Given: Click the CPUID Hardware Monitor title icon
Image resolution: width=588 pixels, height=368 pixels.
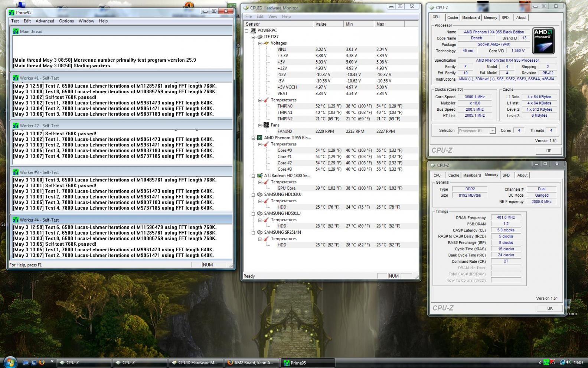Looking at the screenshot, I should [x=246, y=8].
